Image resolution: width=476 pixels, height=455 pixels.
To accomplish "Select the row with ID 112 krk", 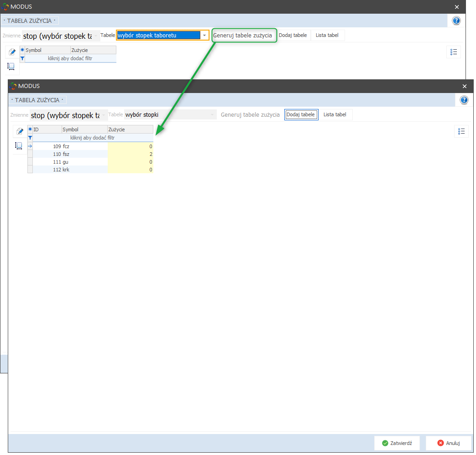I will point(68,170).
